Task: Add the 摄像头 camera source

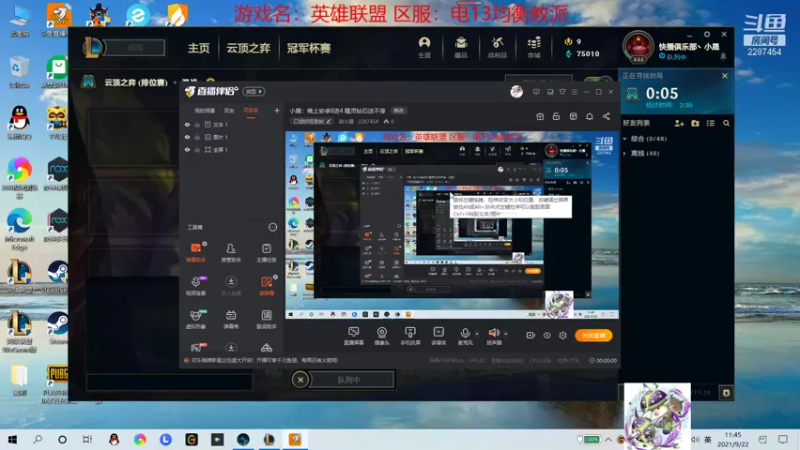Action: [x=382, y=336]
